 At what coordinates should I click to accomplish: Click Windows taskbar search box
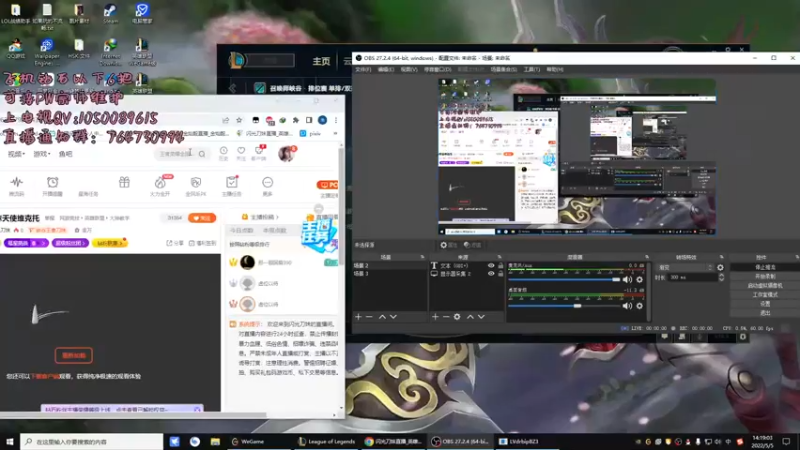pyautogui.click(x=92, y=442)
